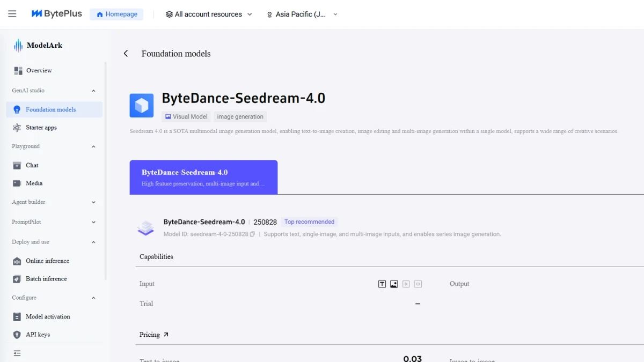The width and height of the screenshot is (644, 362).
Task: Click the Batch inference icon
Action: point(17,279)
